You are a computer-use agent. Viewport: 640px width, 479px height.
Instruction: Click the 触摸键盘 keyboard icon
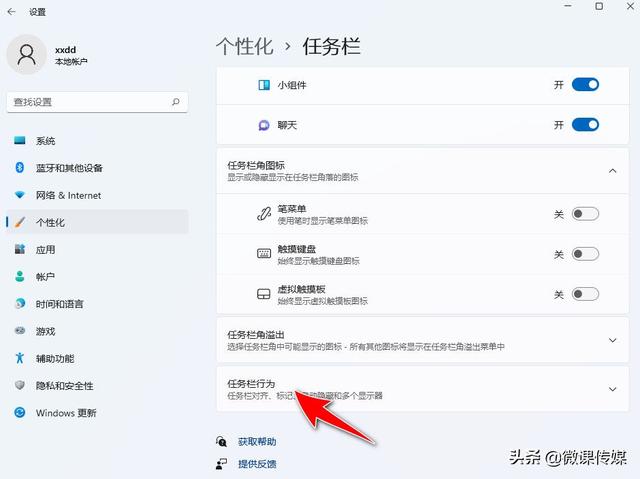point(264,254)
